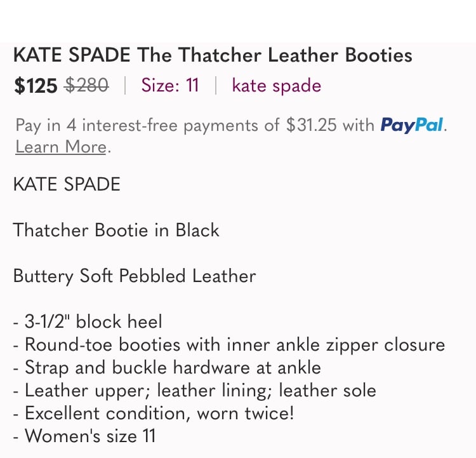Click the Thatcher Bootie in Black line
Viewport: 476px width, 458px height.
(x=116, y=230)
